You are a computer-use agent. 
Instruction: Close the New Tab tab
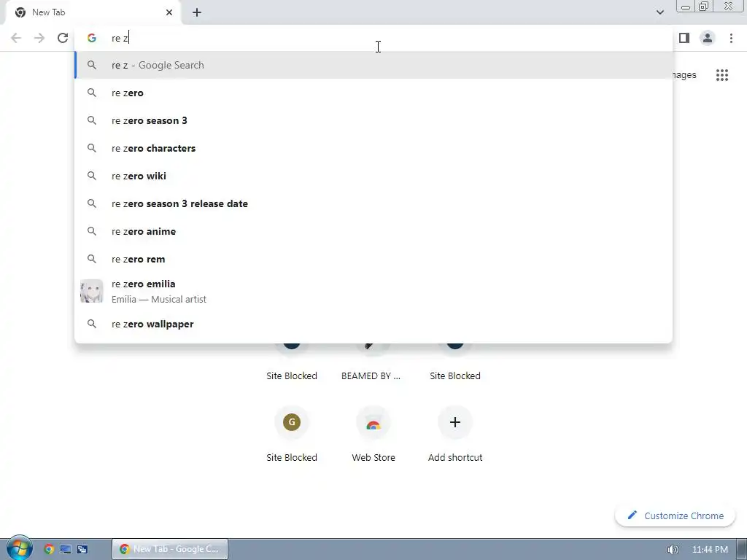[x=169, y=12]
